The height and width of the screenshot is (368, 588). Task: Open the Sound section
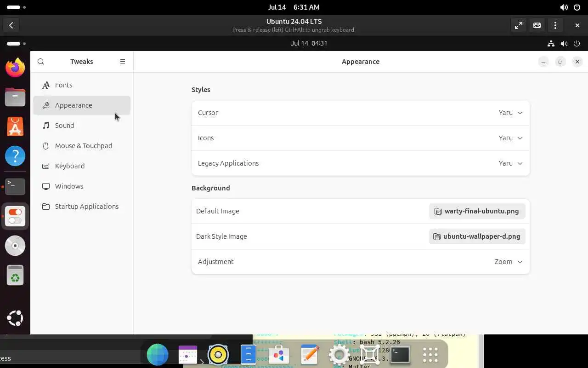click(x=82, y=126)
